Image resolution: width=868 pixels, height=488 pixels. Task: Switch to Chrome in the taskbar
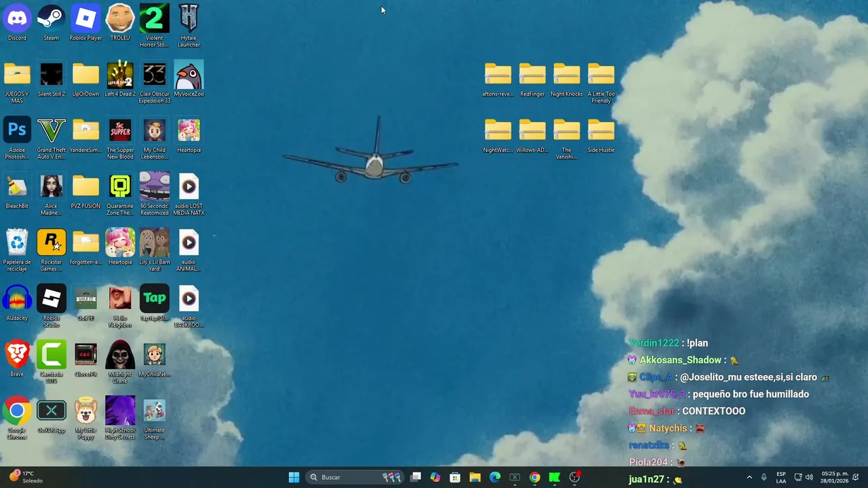click(534, 477)
